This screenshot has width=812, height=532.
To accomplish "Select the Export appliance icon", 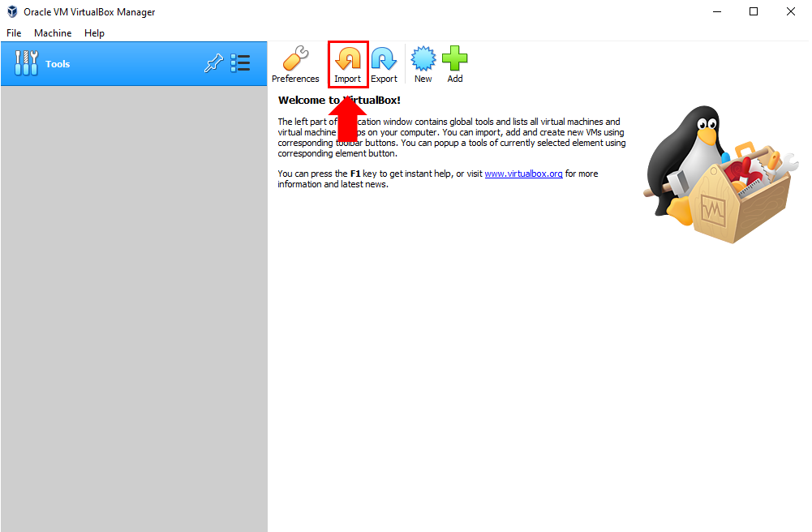I will 384,57.
